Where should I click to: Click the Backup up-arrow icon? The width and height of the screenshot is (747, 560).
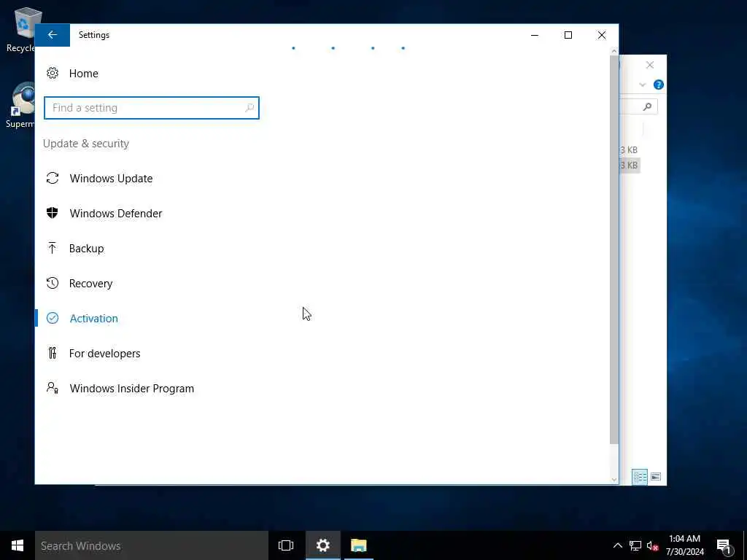coord(53,248)
